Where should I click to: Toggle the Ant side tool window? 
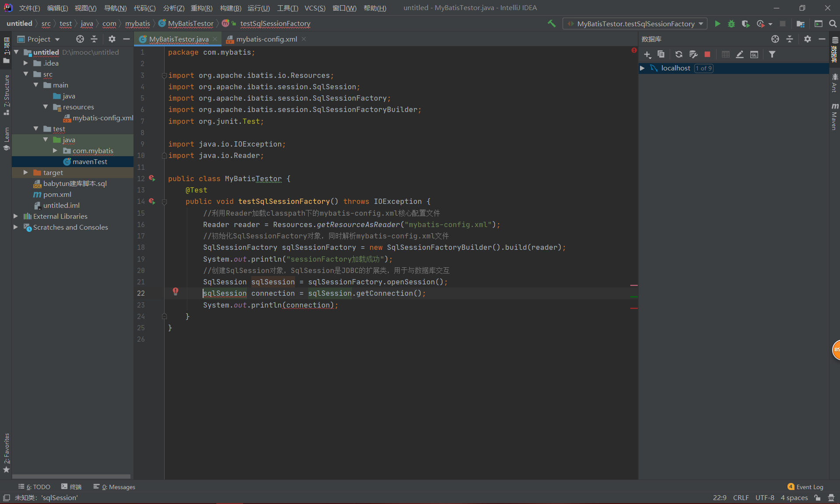[834, 83]
